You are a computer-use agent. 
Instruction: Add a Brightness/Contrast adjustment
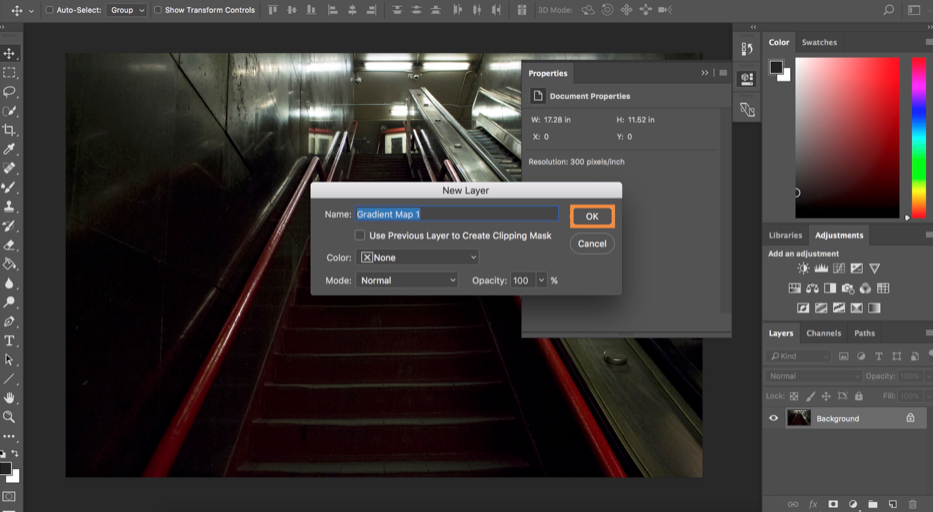[x=803, y=269]
